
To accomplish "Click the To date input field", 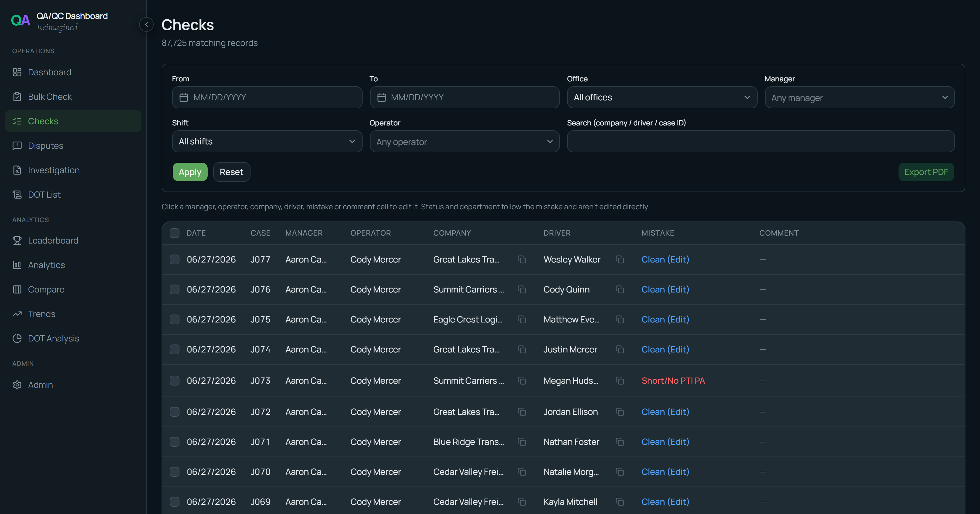I will click(465, 97).
